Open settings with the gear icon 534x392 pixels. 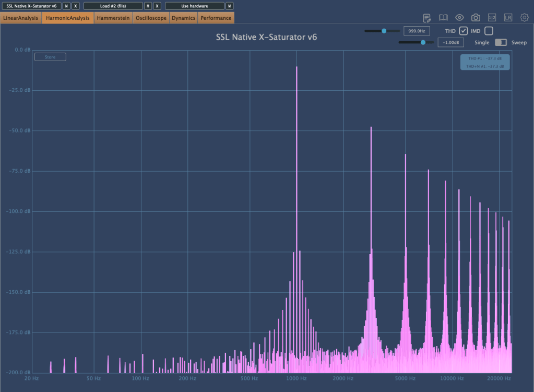coord(524,18)
